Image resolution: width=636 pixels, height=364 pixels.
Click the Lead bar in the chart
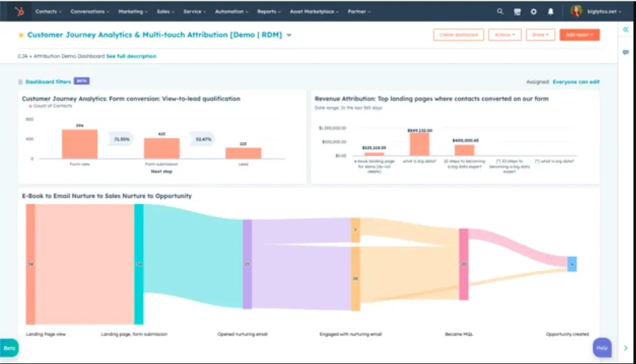(x=243, y=153)
